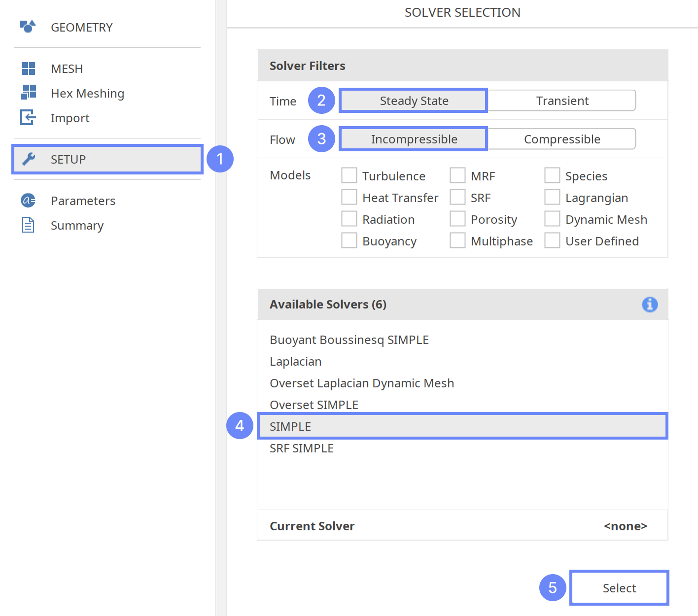Click the Geometry shapes icon

click(x=28, y=27)
